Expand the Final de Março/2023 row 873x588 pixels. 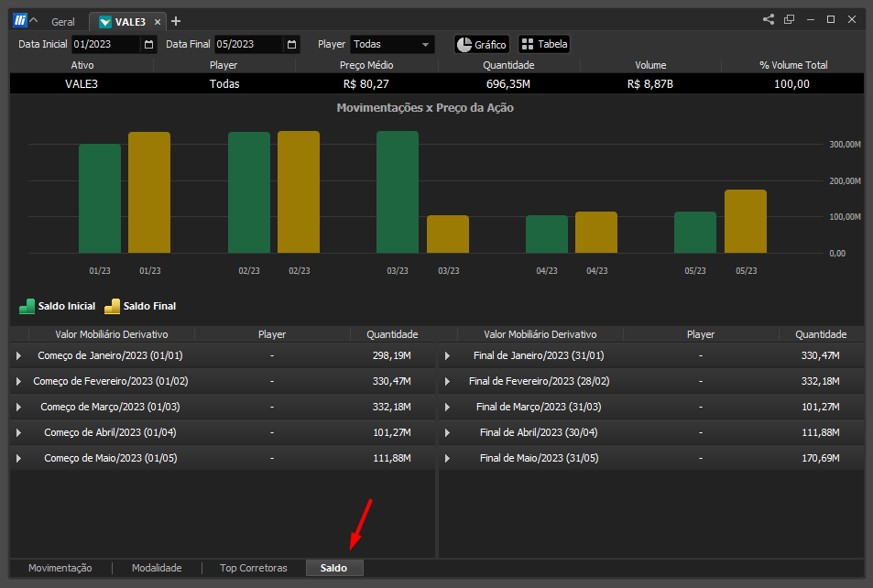pos(447,407)
